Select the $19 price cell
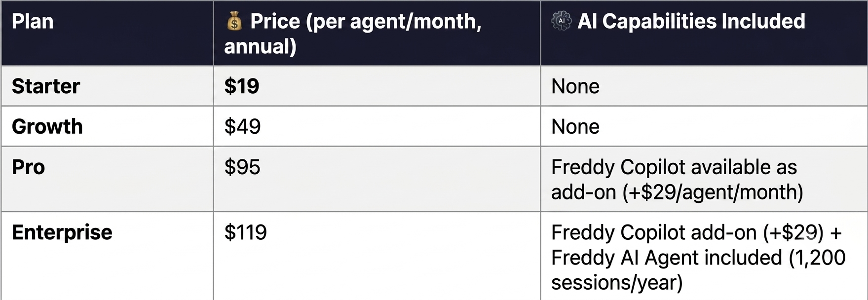The width and height of the screenshot is (868, 300). [377, 86]
